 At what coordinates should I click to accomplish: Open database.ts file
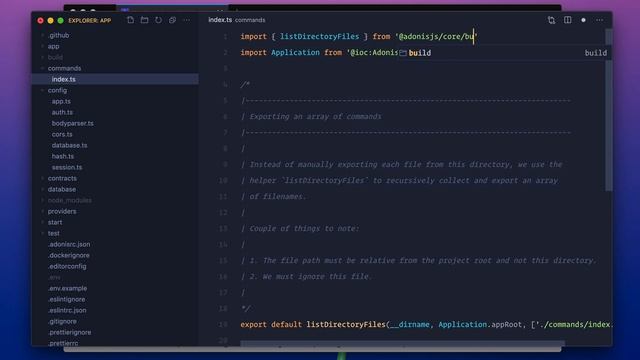click(69, 145)
